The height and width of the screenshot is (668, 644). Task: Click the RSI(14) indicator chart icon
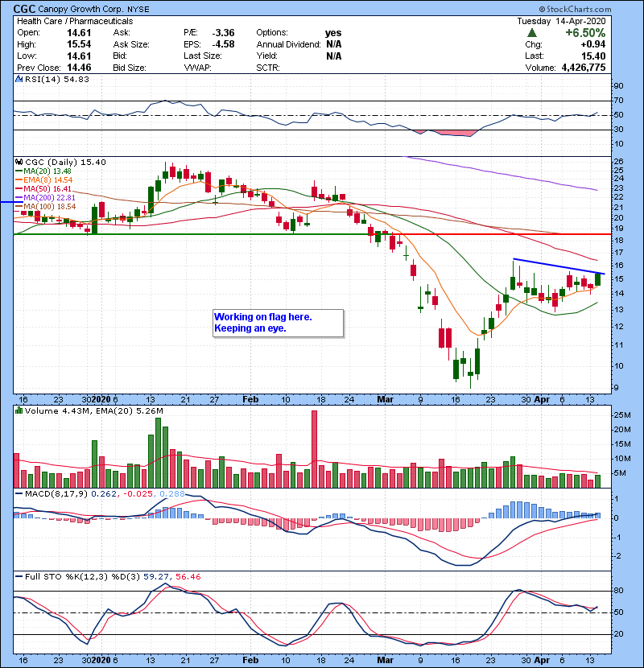(x=19, y=79)
